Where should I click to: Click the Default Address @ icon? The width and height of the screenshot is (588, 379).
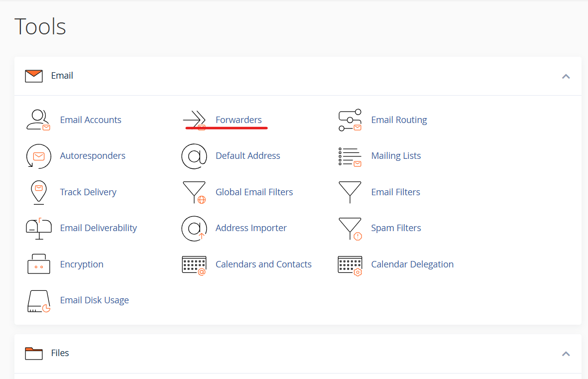[194, 156]
